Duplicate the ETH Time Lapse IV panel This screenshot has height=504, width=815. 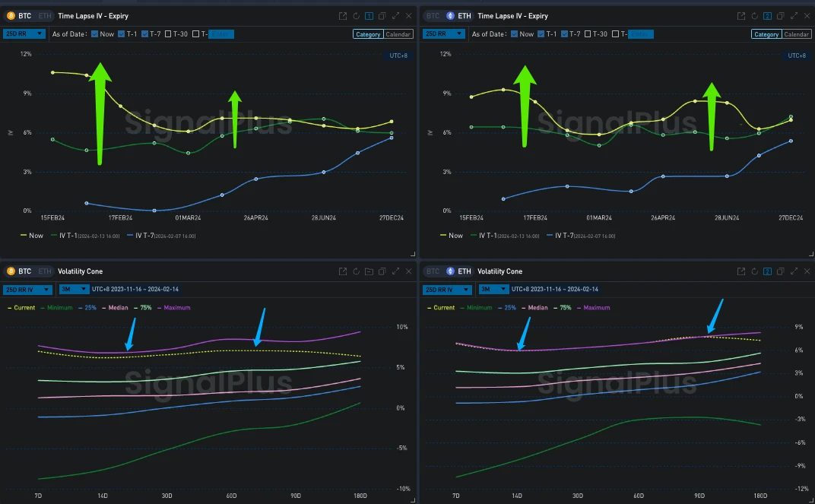(x=779, y=16)
